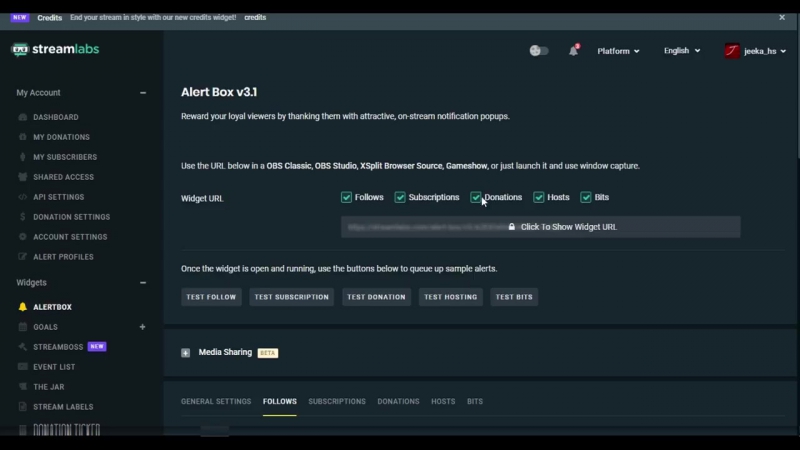Select the Follows tab
Viewport: 800px width, 450px height.
click(280, 402)
